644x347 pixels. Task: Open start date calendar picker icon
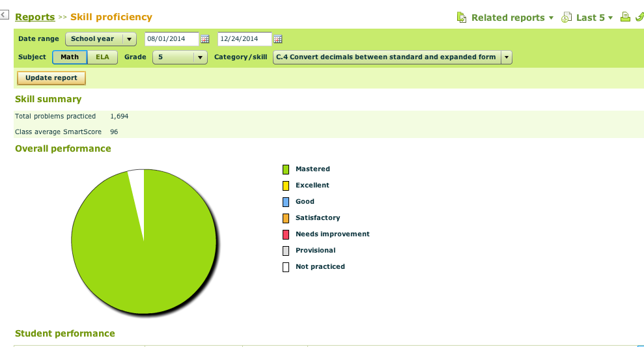click(204, 39)
